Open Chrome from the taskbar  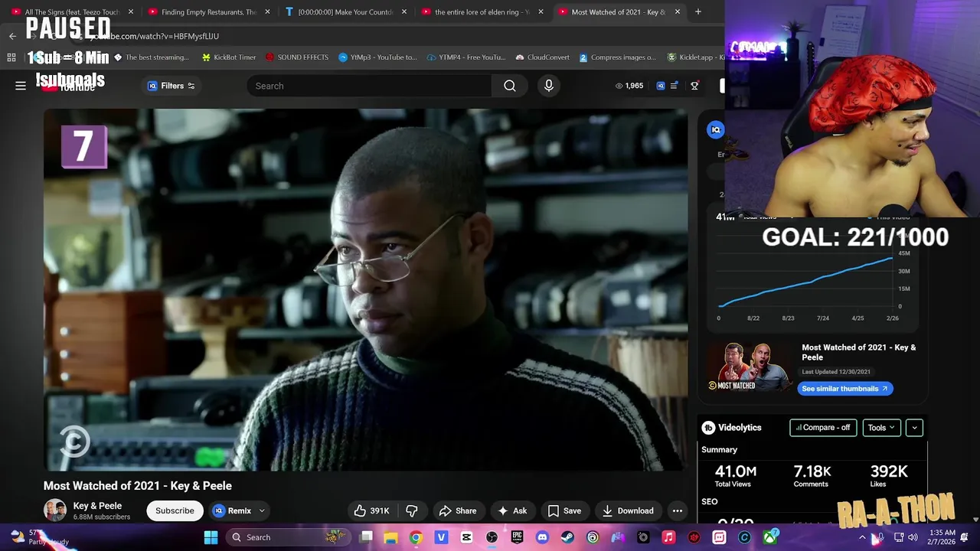pos(416,537)
